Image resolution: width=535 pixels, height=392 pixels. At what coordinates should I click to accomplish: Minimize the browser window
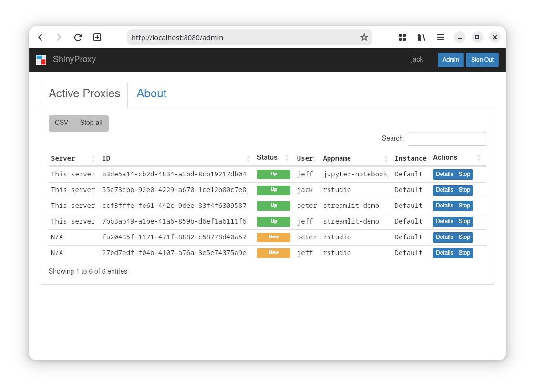[x=460, y=37]
